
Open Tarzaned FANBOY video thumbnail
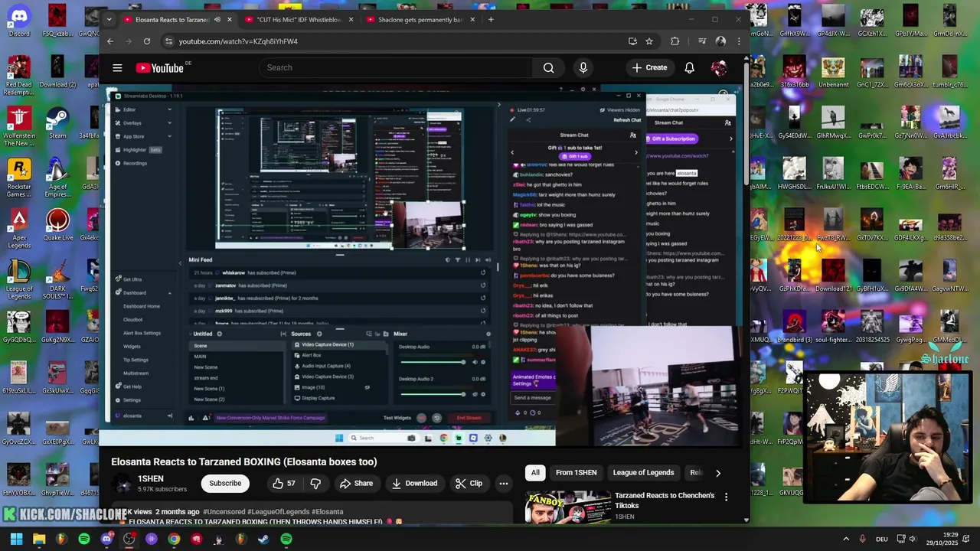tap(567, 507)
